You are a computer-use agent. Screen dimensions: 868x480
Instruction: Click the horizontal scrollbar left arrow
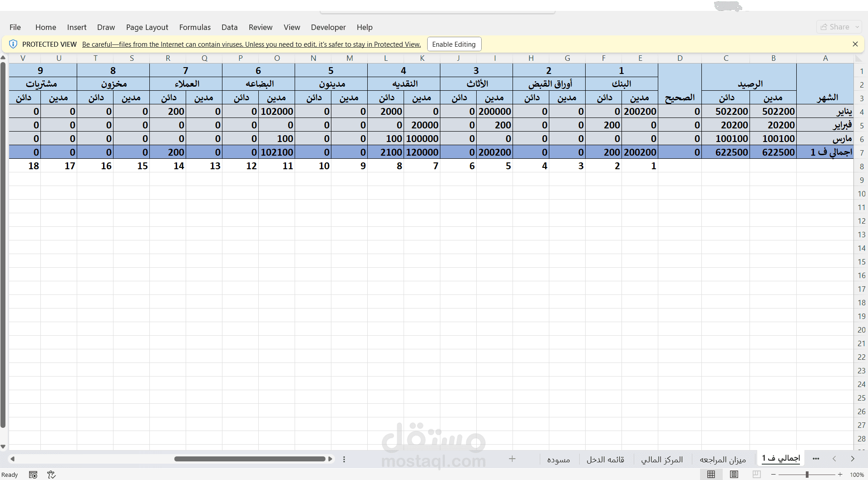pyautogui.click(x=13, y=459)
